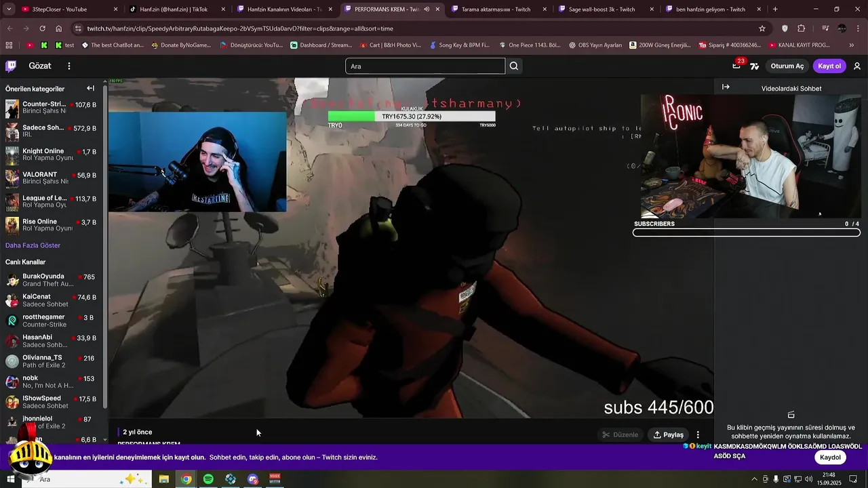Click the Chrome icon in the taskbar
868x488 pixels.
[186, 479]
